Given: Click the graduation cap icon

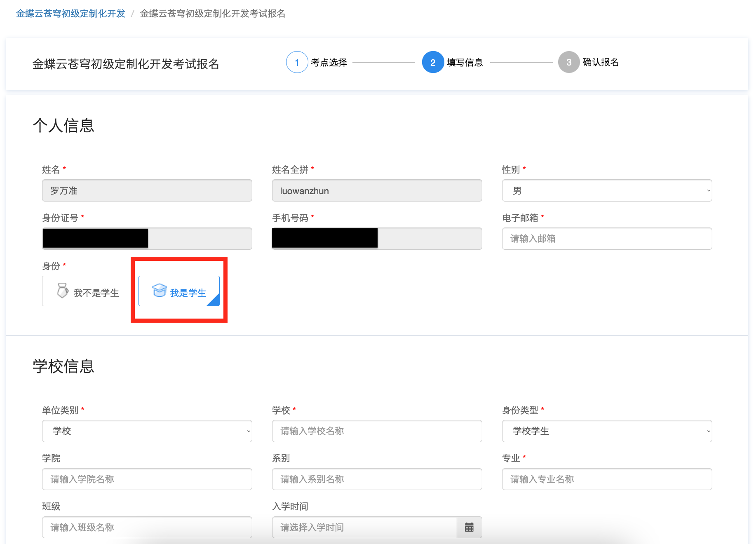Looking at the screenshot, I should [160, 290].
